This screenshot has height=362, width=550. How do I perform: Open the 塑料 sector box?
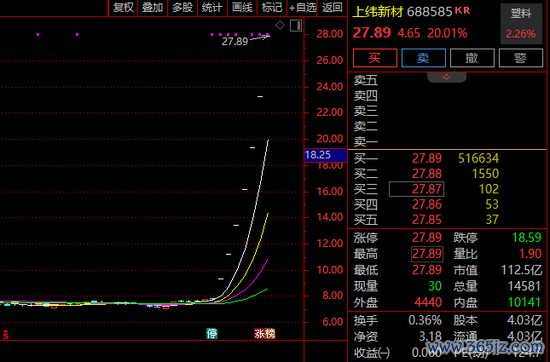pos(521,24)
